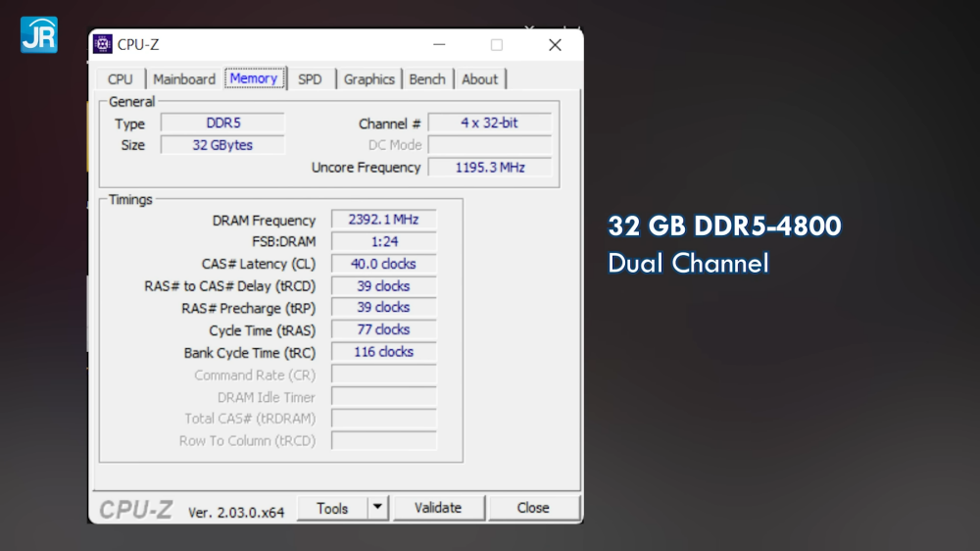Click the RAS# Precharge value 39 clocks
980x551 pixels.
(x=384, y=308)
